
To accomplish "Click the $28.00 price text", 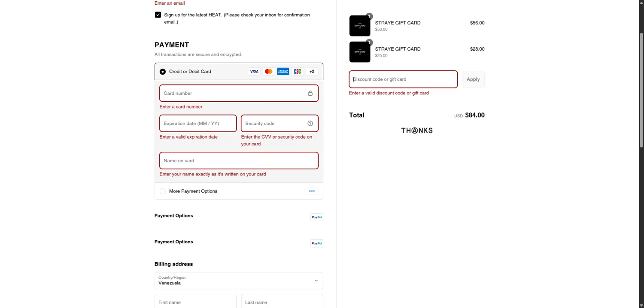I will point(477,49).
